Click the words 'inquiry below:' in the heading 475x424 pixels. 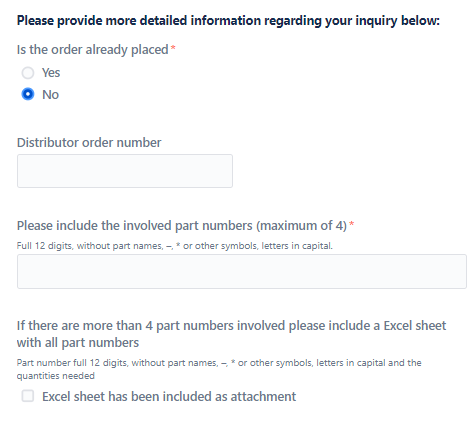pyautogui.click(x=398, y=21)
